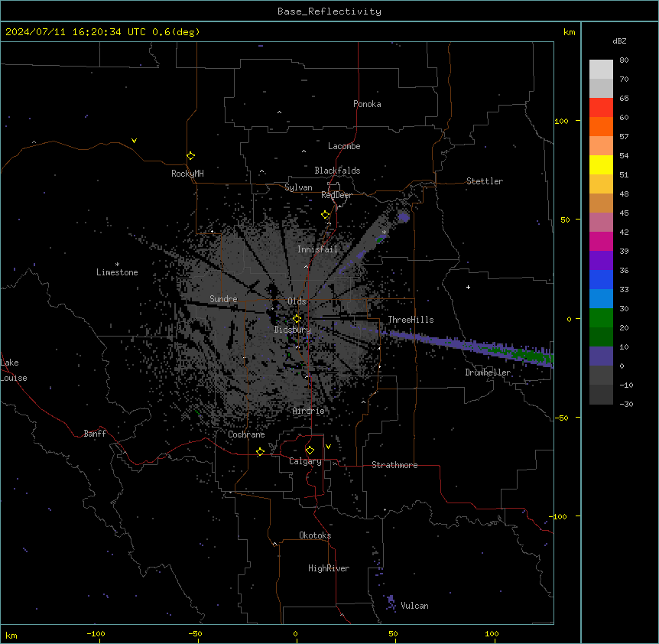Click the 80 value on dBZ scale
This screenshot has width=659, height=644.
[624, 60]
